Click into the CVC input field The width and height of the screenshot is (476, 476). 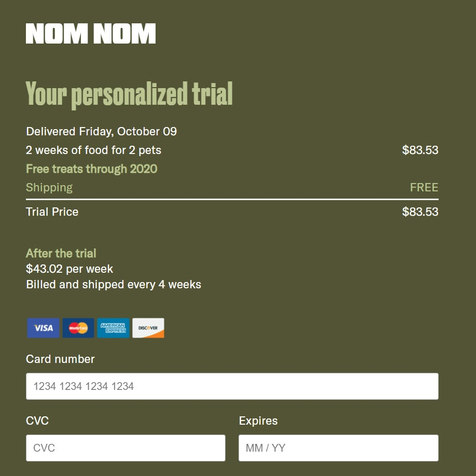pyautogui.click(x=125, y=448)
